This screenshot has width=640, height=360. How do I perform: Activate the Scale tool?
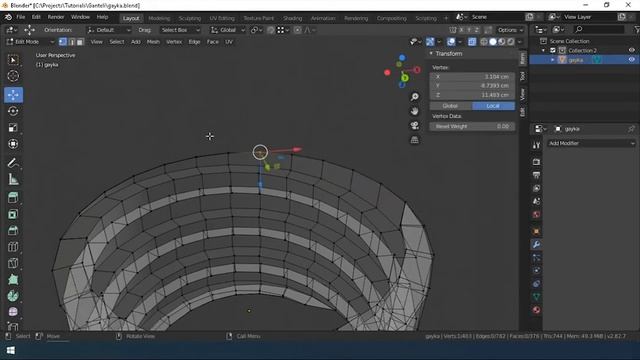pos(13,127)
